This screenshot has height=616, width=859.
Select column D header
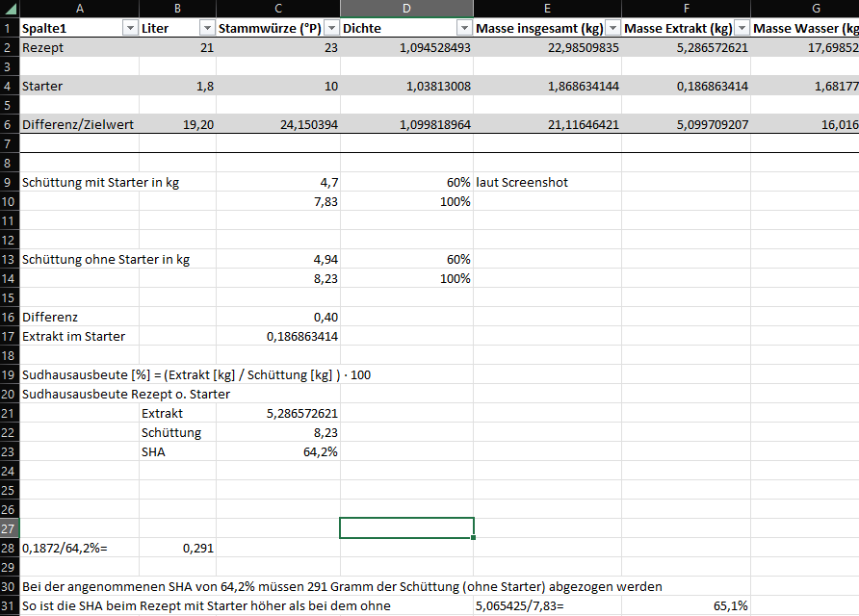pos(406,9)
